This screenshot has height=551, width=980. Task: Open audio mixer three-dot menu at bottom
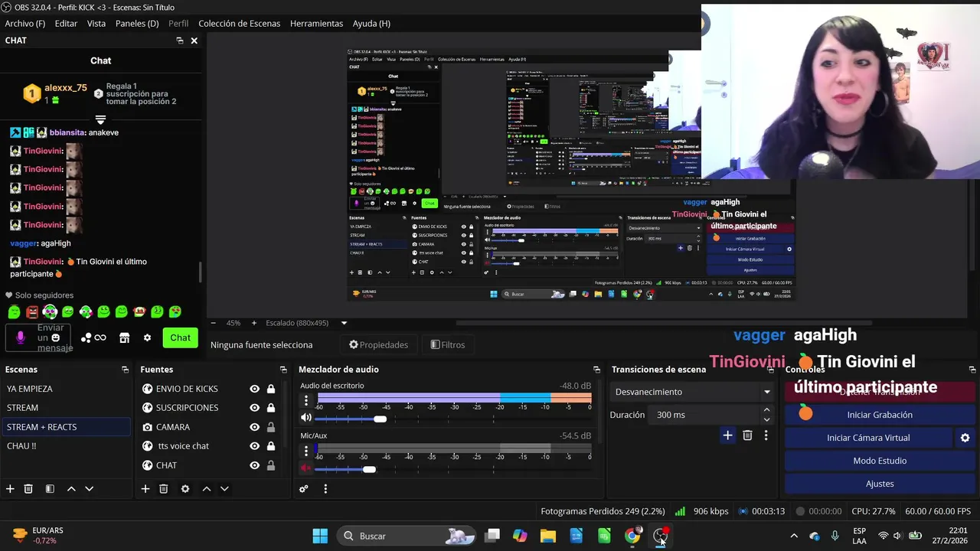pyautogui.click(x=325, y=489)
